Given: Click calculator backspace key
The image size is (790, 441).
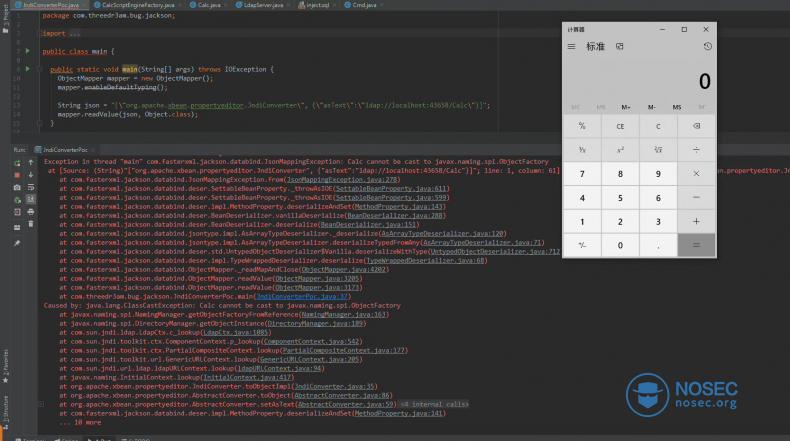Looking at the screenshot, I should coord(696,126).
